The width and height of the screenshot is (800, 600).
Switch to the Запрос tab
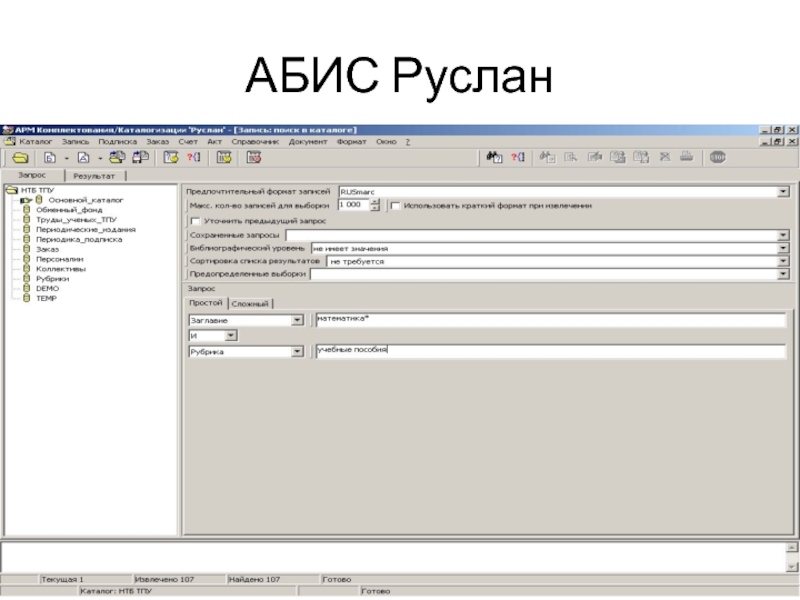point(32,175)
